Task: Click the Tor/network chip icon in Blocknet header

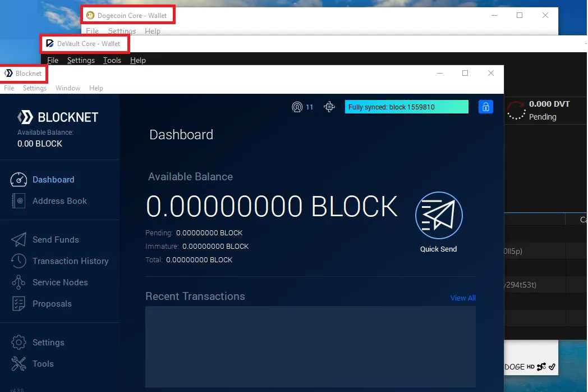Action: pyautogui.click(x=329, y=107)
